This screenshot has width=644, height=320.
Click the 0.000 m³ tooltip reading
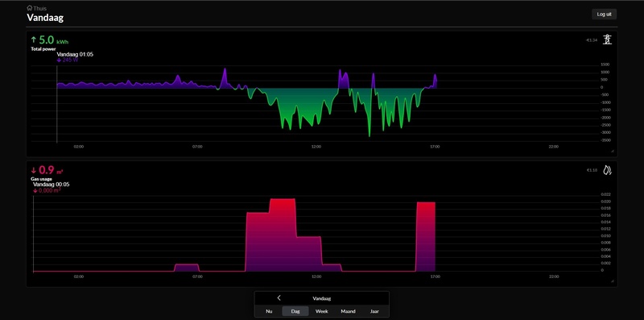pos(47,190)
